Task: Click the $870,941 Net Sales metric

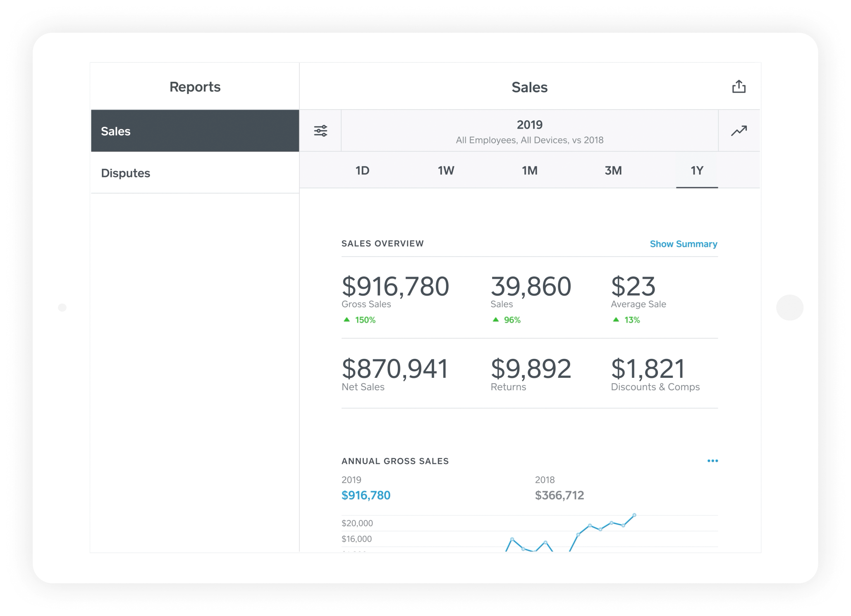Action: (x=394, y=369)
